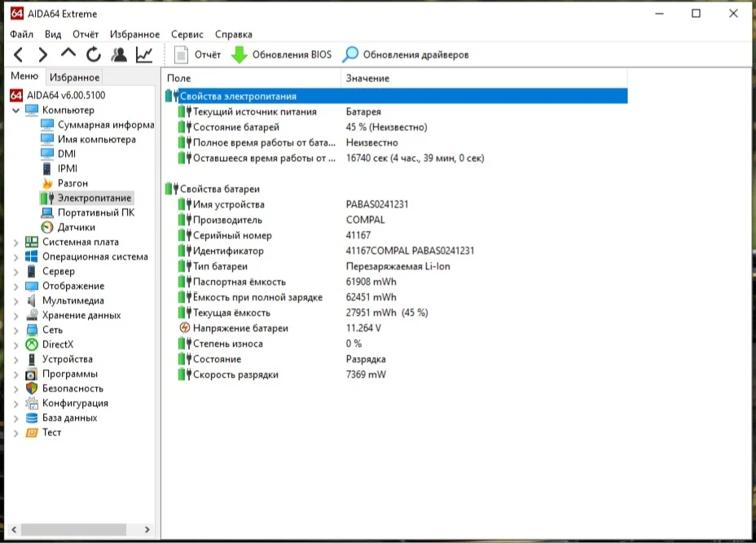Viewport: 756px width, 543px height.
Task: Click the PABAS0241231 device name value
Action: click(377, 204)
